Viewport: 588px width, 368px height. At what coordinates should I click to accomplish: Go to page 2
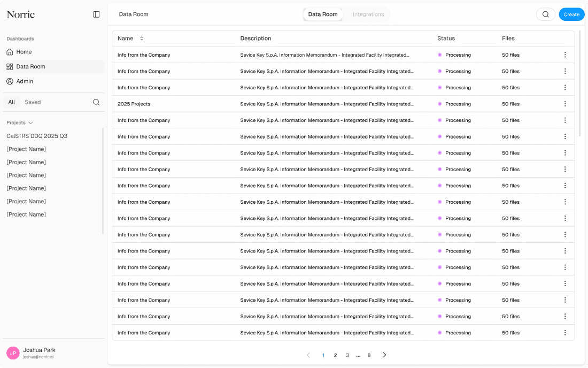335,355
